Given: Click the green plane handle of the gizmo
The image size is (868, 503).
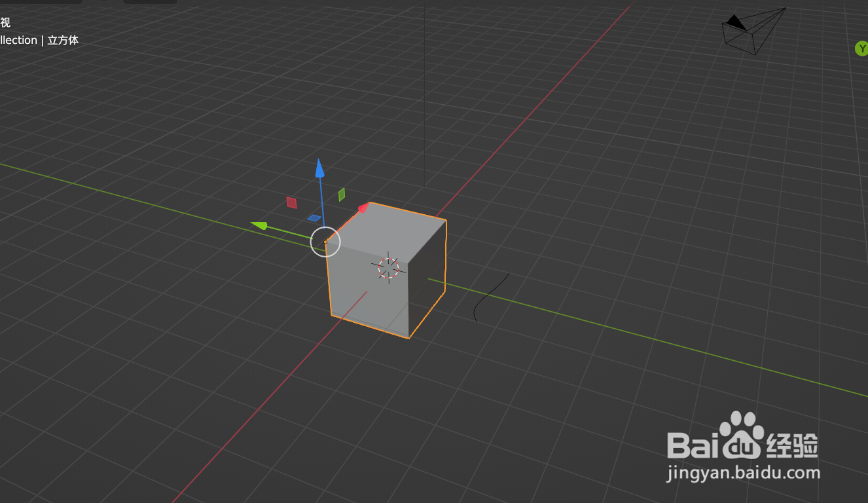Looking at the screenshot, I should tap(342, 195).
